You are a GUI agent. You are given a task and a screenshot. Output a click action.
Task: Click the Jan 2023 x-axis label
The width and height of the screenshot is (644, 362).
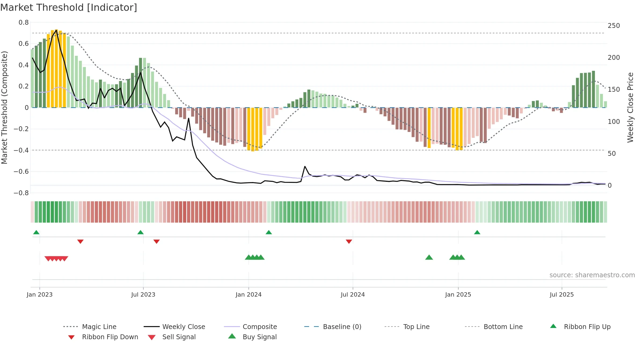click(40, 294)
